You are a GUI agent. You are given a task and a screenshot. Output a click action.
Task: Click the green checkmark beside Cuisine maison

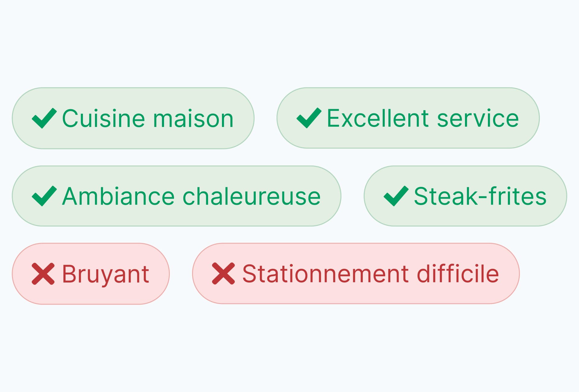44,118
